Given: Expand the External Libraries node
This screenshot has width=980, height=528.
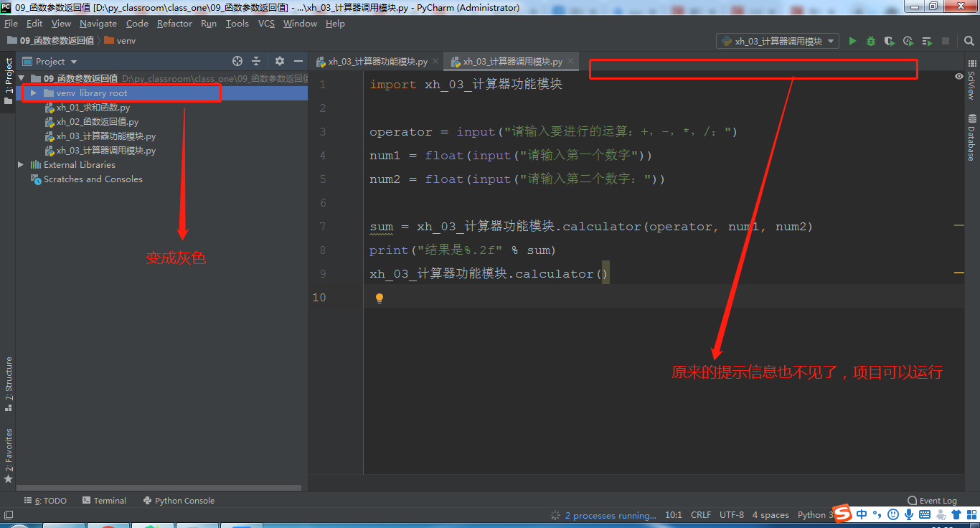Looking at the screenshot, I should click(20, 164).
